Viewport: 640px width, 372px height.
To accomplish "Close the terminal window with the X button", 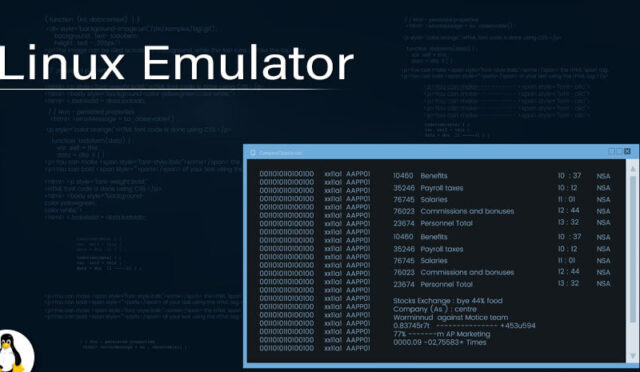I will [627, 151].
